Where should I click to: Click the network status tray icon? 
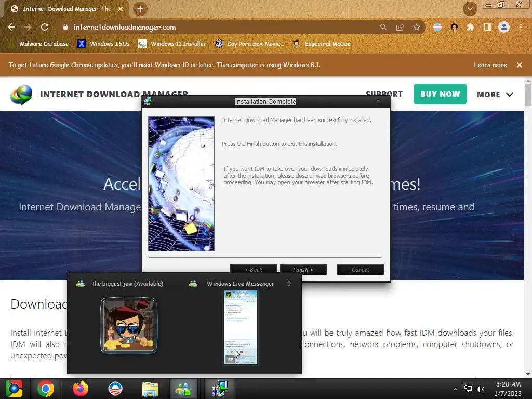point(468,389)
